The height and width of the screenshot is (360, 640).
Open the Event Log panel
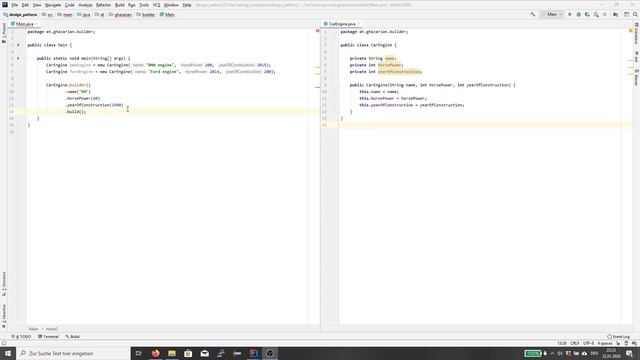coord(618,337)
